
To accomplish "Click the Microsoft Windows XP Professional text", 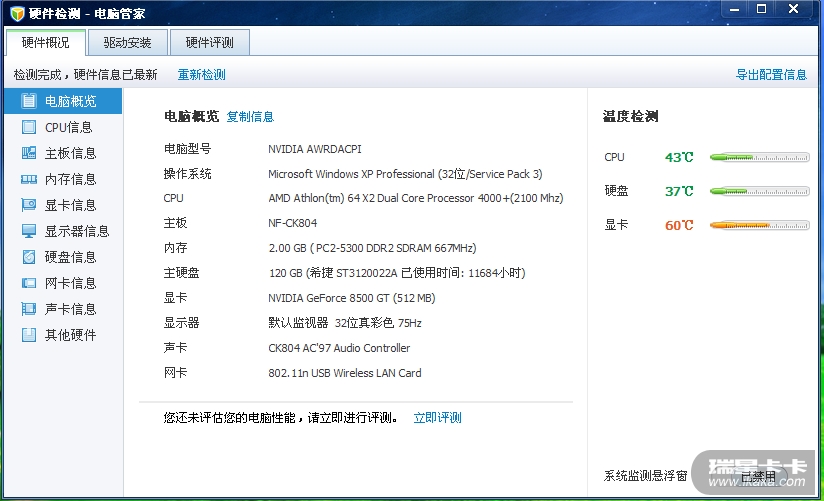I will coord(405,174).
